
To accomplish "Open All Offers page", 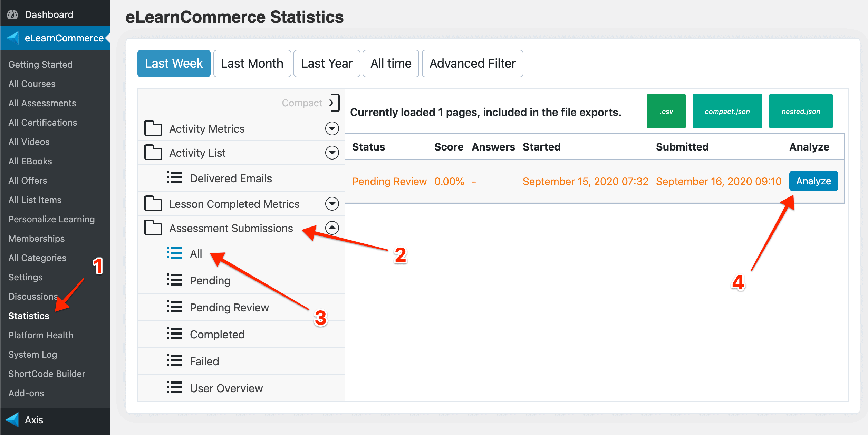I will click(x=28, y=181).
